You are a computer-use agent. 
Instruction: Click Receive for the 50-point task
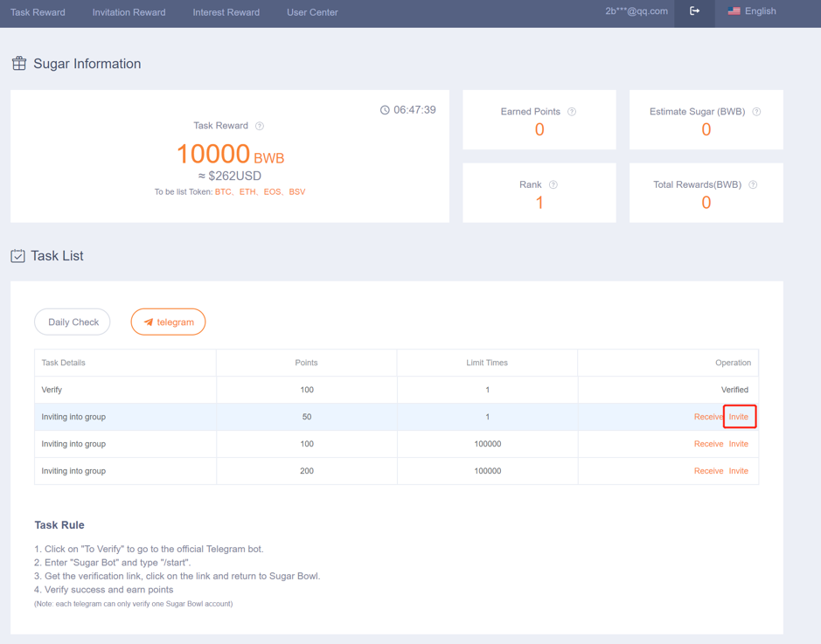point(708,417)
